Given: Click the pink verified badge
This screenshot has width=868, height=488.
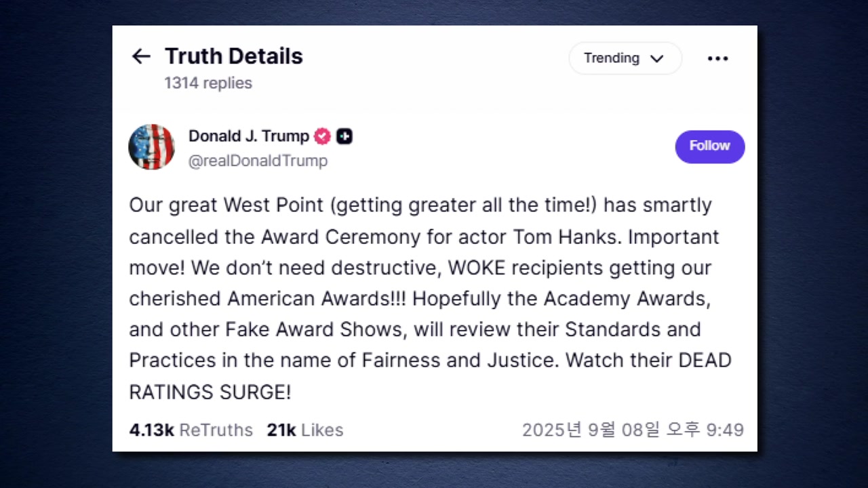Looking at the screenshot, I should (322, 136).
